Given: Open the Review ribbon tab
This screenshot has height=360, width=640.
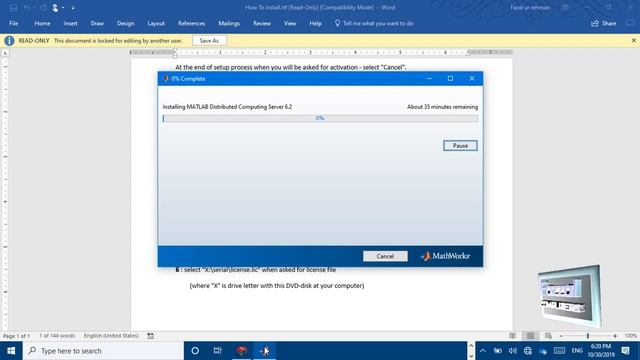Looking at the screenshot, I should click(x=262, y=23).
